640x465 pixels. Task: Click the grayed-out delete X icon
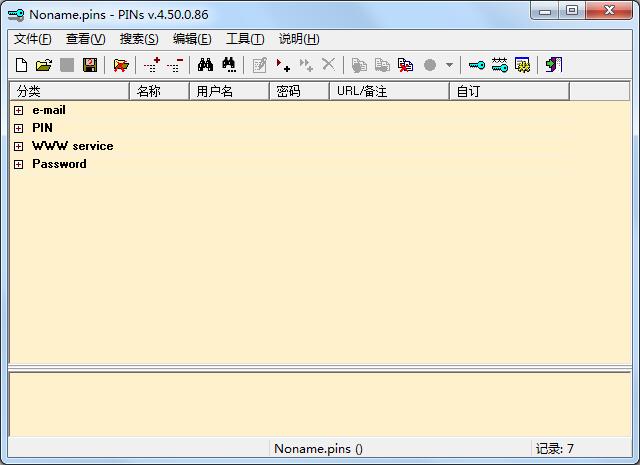pyautogui.click(x=328, y=65)
